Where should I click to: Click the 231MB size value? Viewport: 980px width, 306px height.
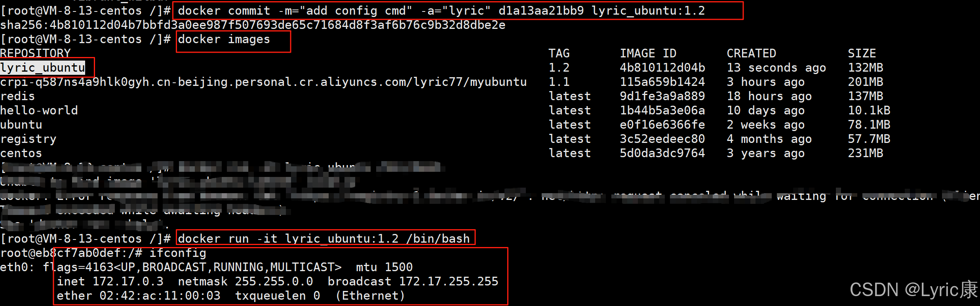tap(865, 153)
